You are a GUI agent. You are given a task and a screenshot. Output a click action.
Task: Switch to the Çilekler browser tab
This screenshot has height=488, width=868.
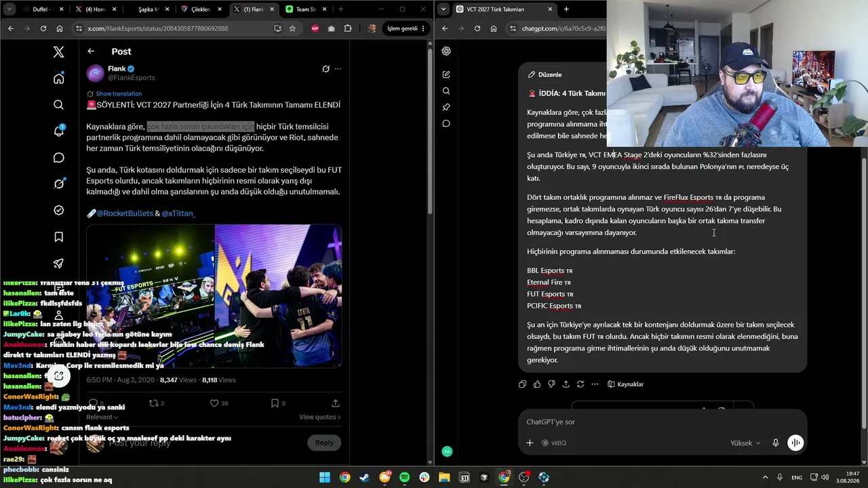201,9
